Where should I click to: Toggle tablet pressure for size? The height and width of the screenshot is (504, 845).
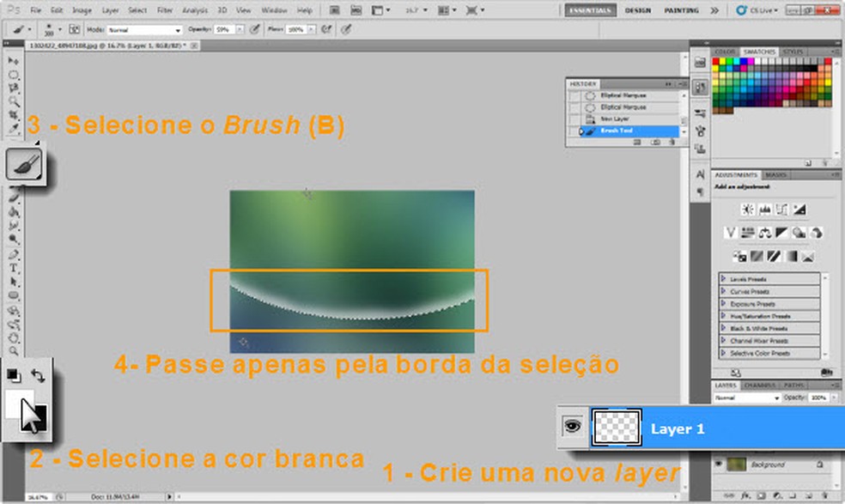(x=346, y=30)
